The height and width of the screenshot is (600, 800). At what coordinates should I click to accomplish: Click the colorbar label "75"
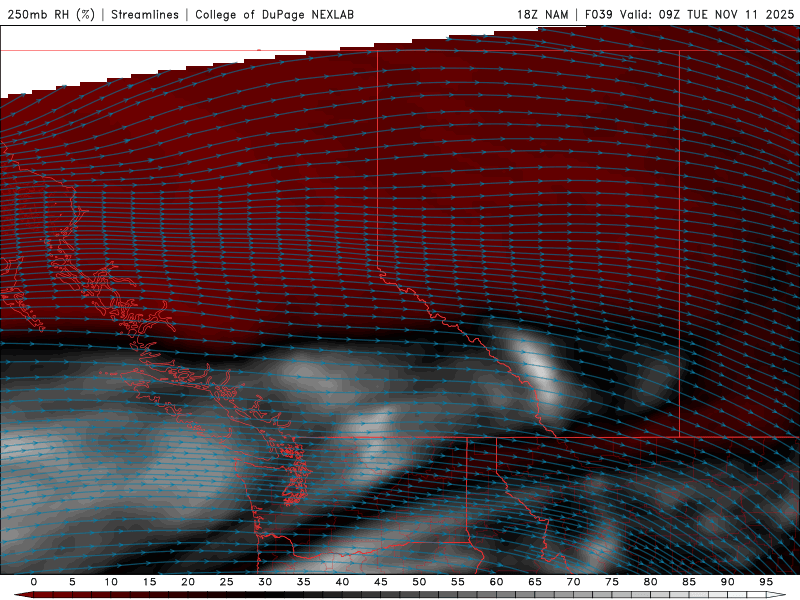[x=612, y=582]
